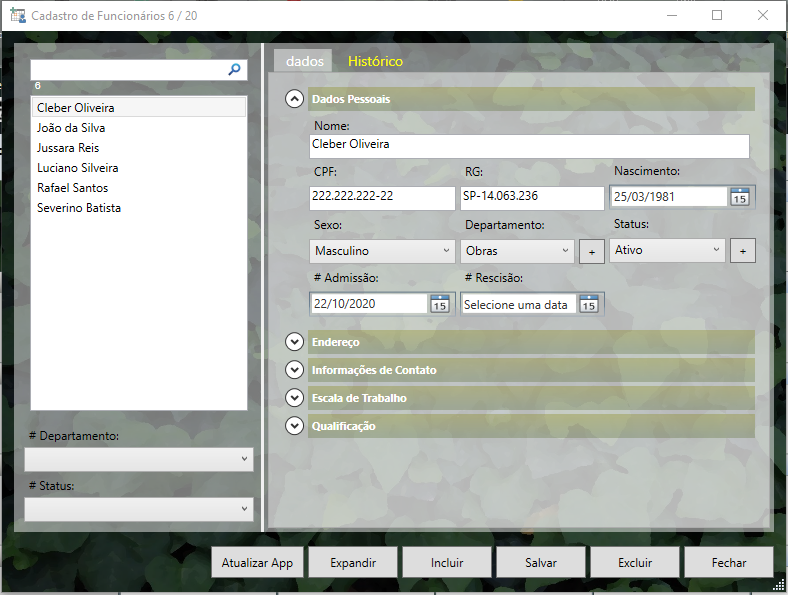The height and width of the screenshot is (595, 788).
Task: Collapse the Dados Pessoais section
Action: coord(294,99)
